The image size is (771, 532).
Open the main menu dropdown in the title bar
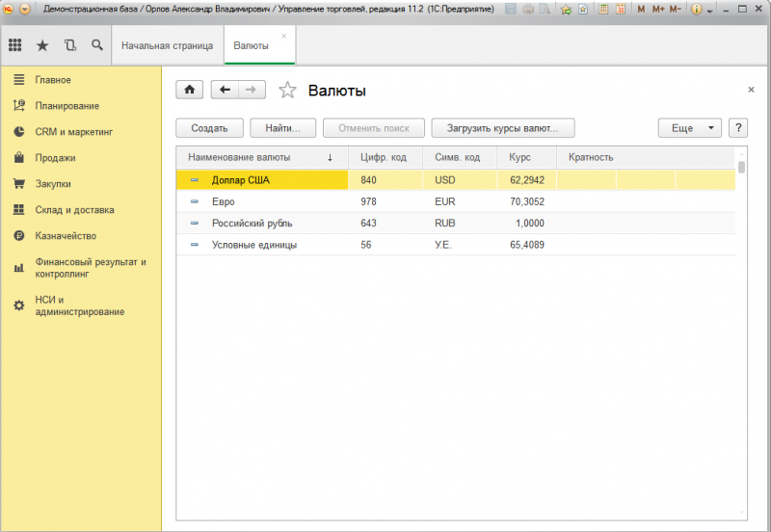click(25, 9)
